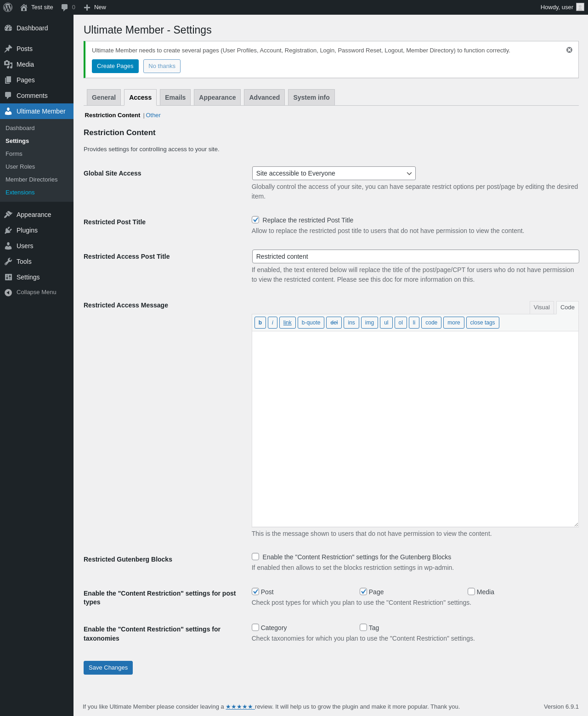Click the Tools wrench icon

8,261
